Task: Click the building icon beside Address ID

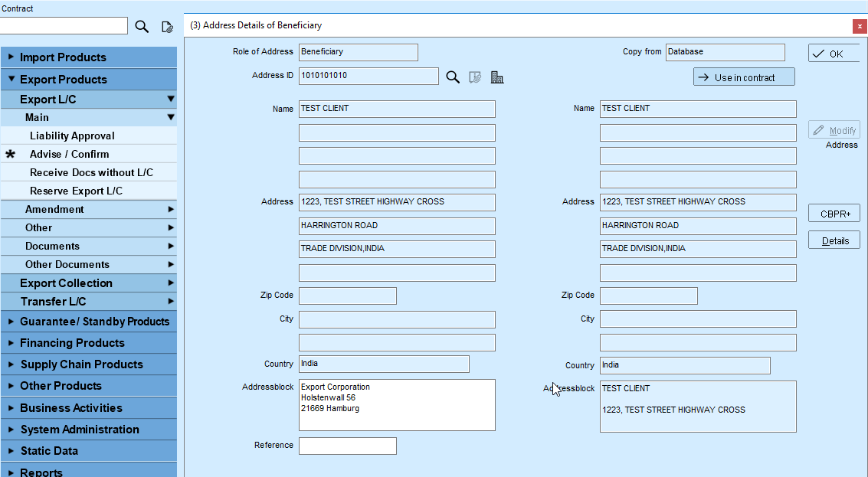Action: click(x=497, y=77)
